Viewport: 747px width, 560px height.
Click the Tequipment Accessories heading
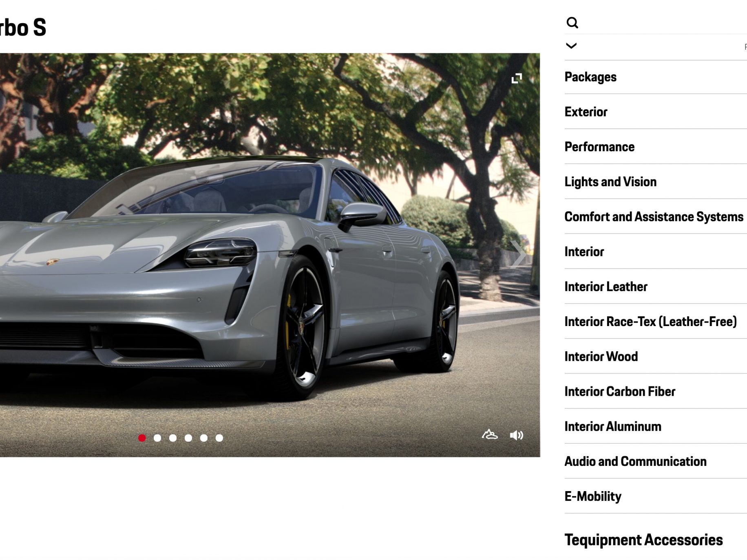pos(643,540)
